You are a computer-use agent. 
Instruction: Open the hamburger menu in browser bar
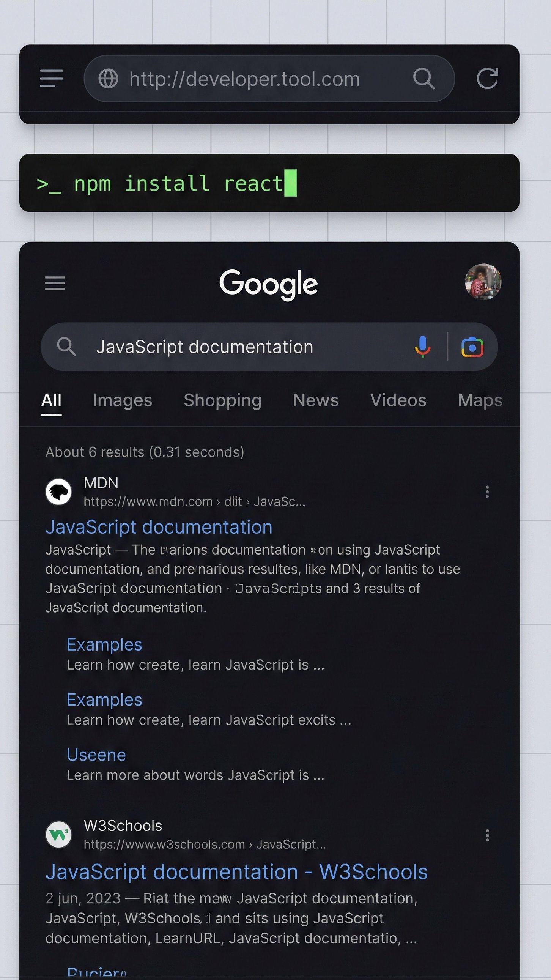pos(51,78)
